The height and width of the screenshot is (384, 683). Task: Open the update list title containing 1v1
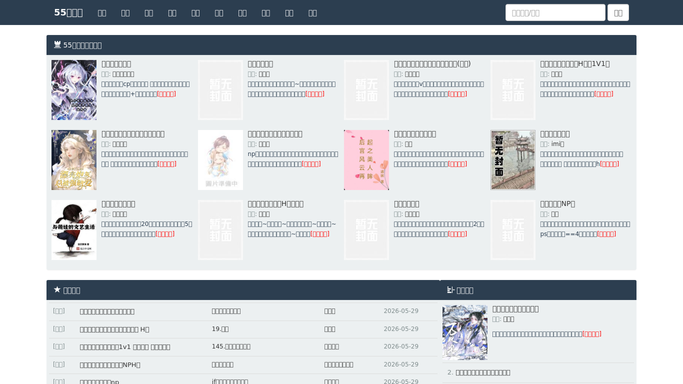coord(125,347)
